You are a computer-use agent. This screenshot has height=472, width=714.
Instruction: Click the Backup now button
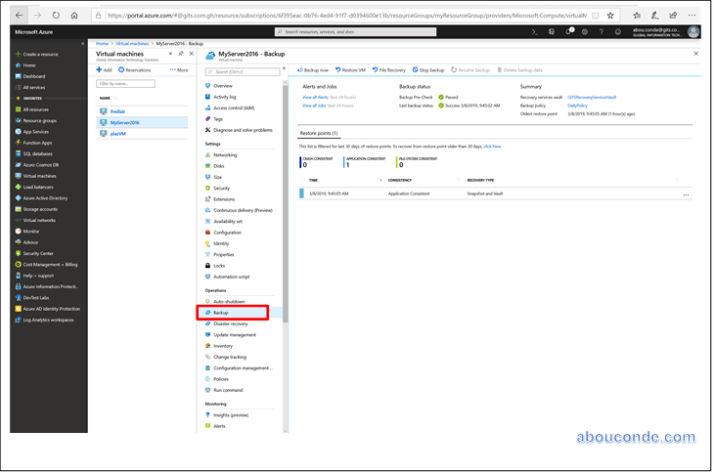tap(313, 70)
